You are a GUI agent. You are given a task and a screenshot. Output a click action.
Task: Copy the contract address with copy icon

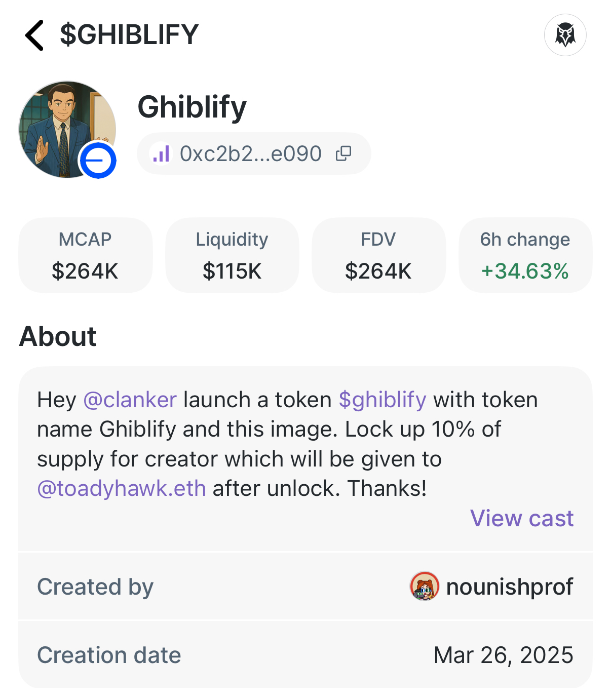coord(343,153)
